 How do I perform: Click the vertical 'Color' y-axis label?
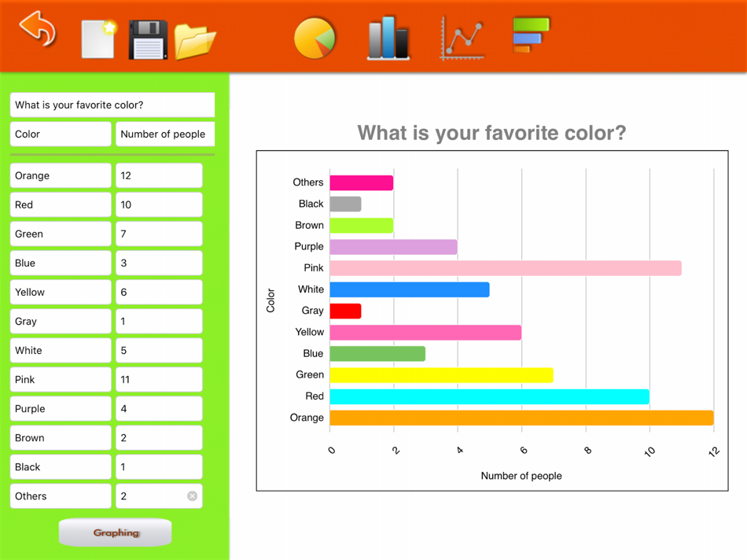(270, 300)
